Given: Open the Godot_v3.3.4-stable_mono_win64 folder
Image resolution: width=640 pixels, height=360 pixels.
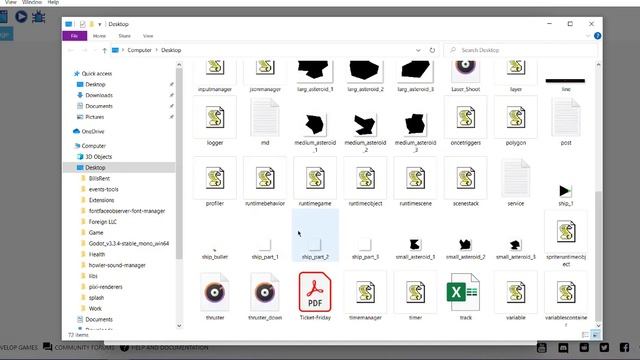Looking at the screenshot, I should (x=129, y=243).
